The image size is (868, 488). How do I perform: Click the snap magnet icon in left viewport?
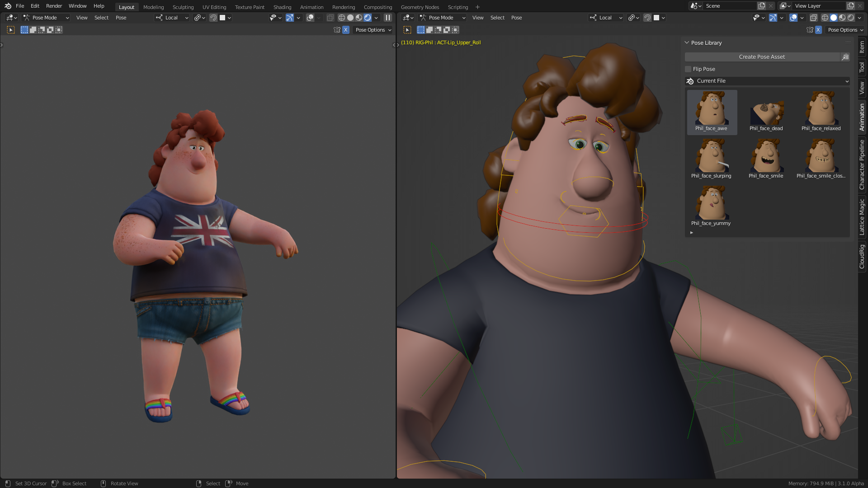(x=213, y=18)
